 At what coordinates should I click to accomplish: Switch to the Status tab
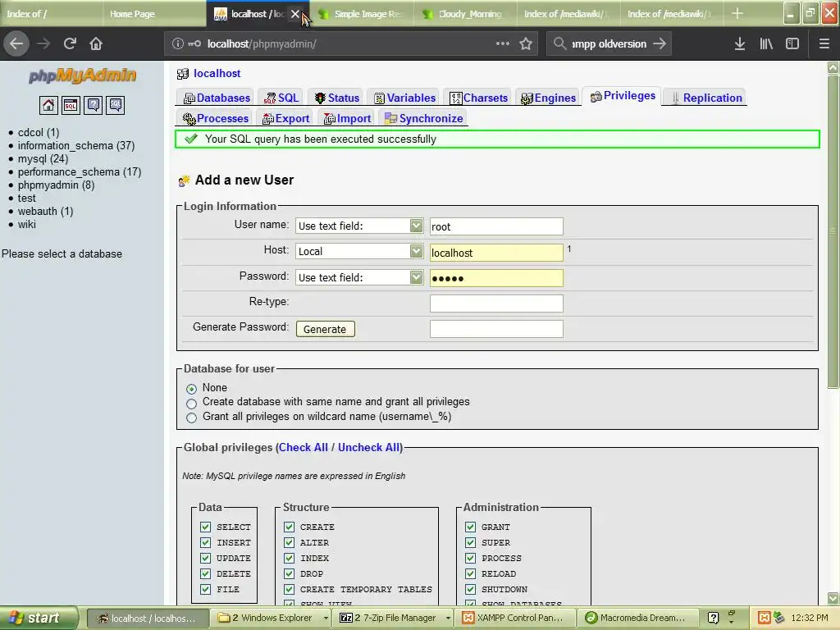tap(336, 98)
